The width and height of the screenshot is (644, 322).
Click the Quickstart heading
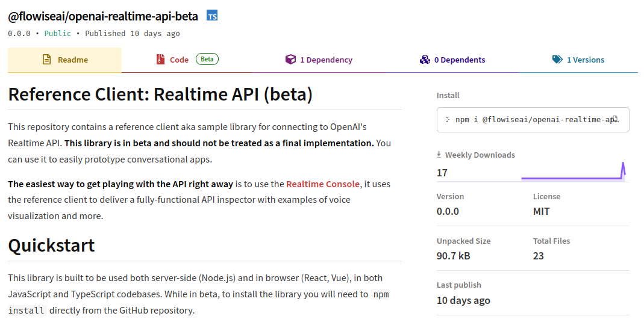click(x=51, y=246)
